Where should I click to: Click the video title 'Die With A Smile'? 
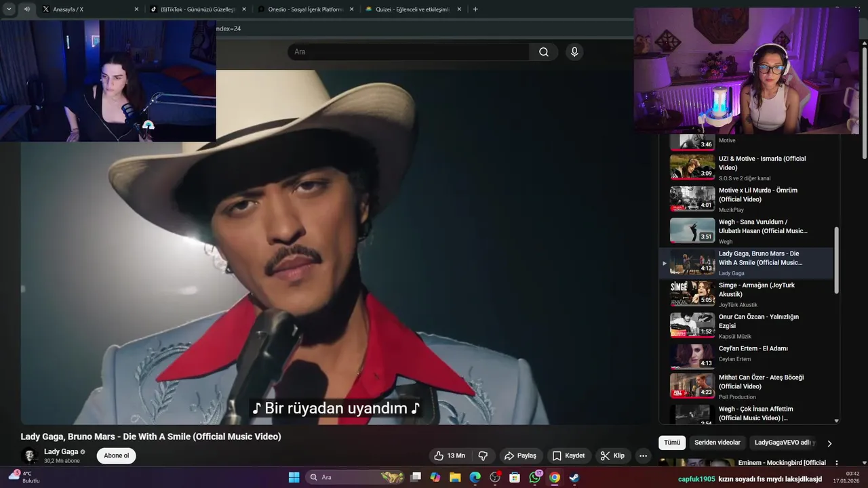151,436
